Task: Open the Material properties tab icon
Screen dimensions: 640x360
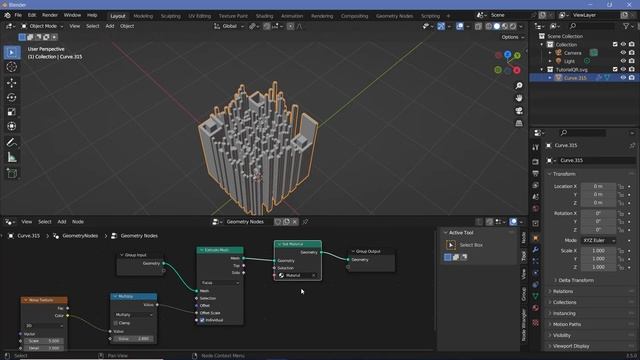Action: click(x=536, y=308)
